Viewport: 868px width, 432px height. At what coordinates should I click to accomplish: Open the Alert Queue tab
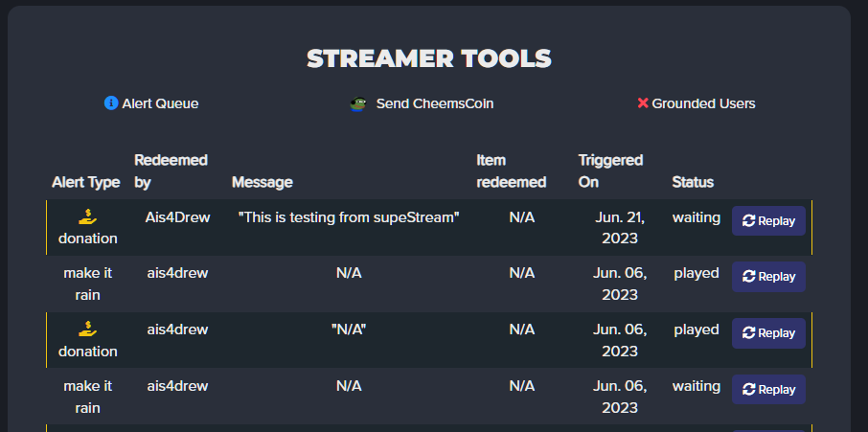151,103
